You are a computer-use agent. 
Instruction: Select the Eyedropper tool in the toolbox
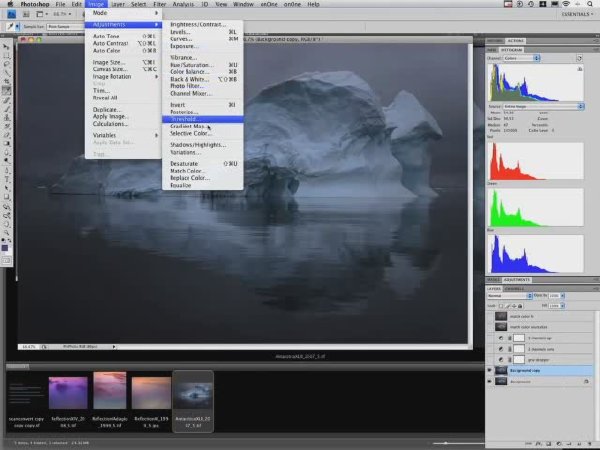click(7, 91)
